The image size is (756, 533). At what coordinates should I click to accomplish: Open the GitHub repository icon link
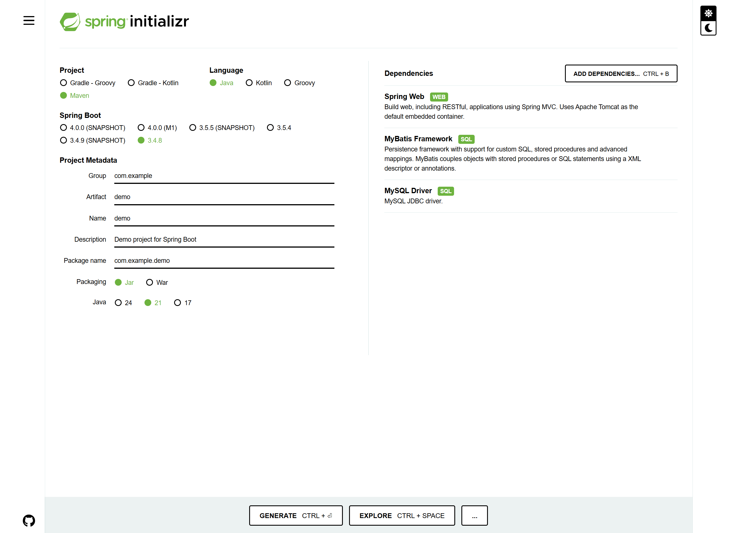tap(29, 521)
